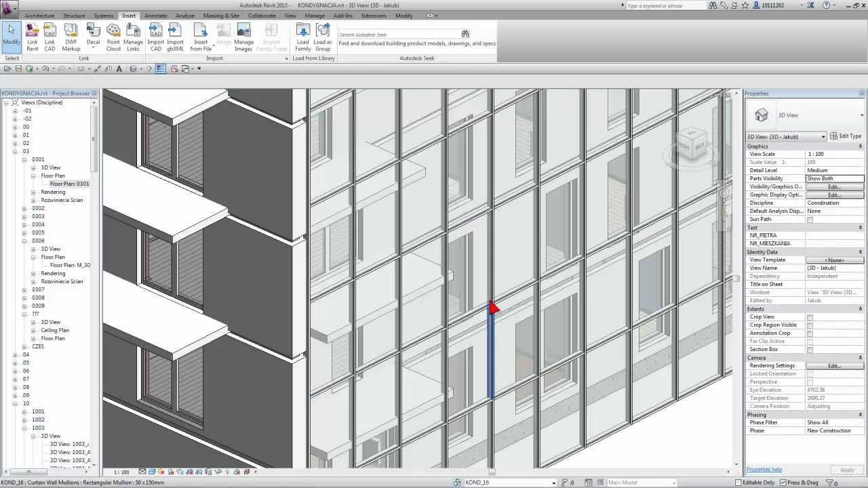This screenshot has width=868, height=488.
Task: Collapse the Graphics section in Properties
Action: click(x=861, y=146)
